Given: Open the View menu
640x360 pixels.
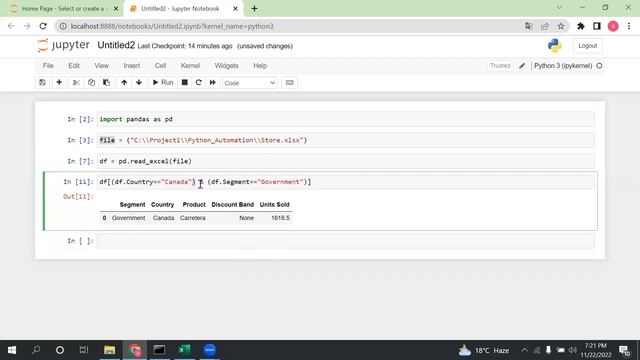Looking at the screenshot, I should click(102, 66).
